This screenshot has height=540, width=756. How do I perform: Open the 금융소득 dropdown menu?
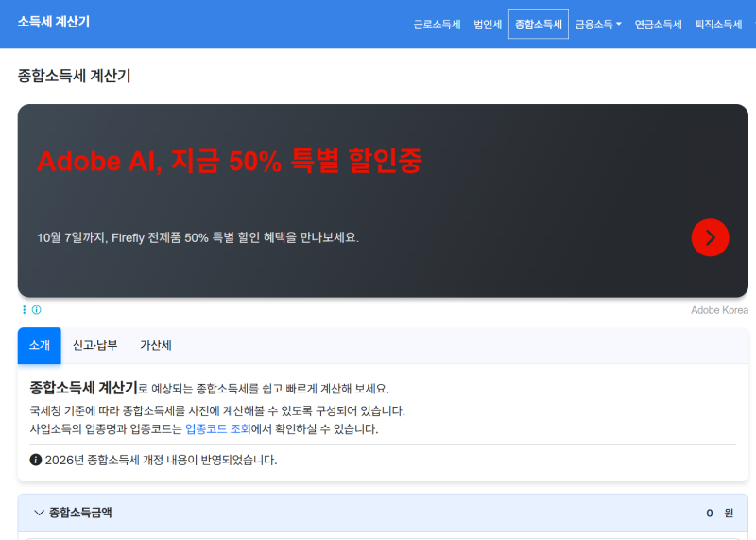click(x=598, y=25)
